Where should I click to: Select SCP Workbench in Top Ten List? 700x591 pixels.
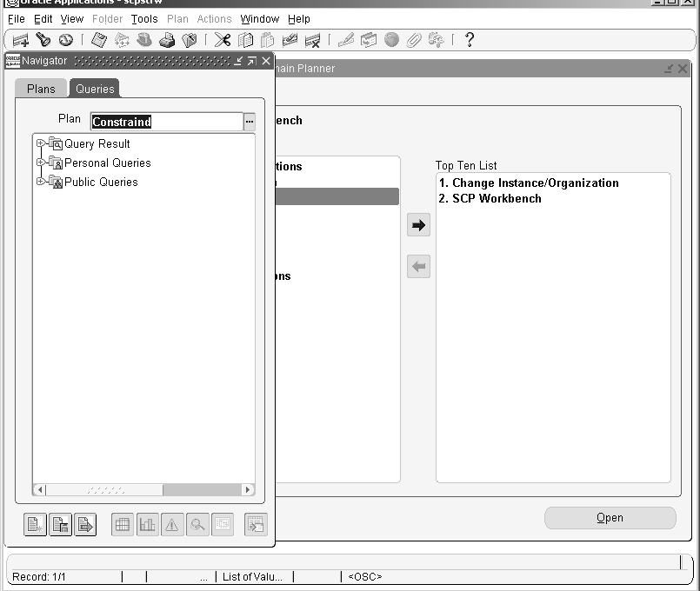(x=490, y=198)
